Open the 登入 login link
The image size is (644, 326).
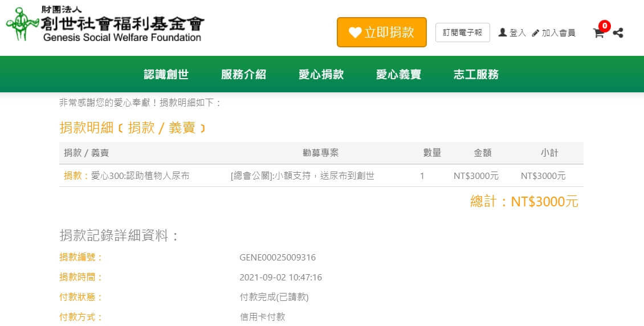click(517, 33)
